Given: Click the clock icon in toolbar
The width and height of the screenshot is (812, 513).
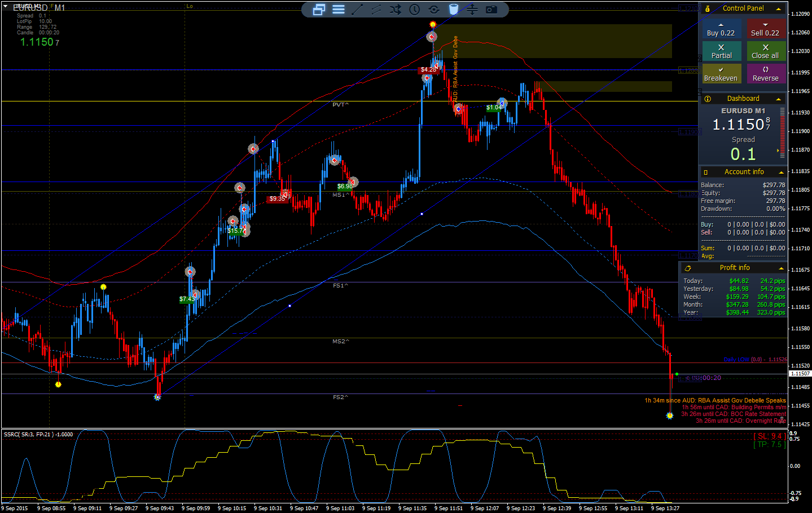Looking at the screenshot, I should point(415,10).
